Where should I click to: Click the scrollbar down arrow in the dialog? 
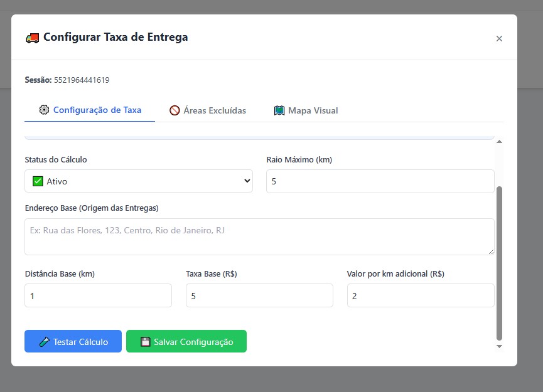tap(500, 346)
